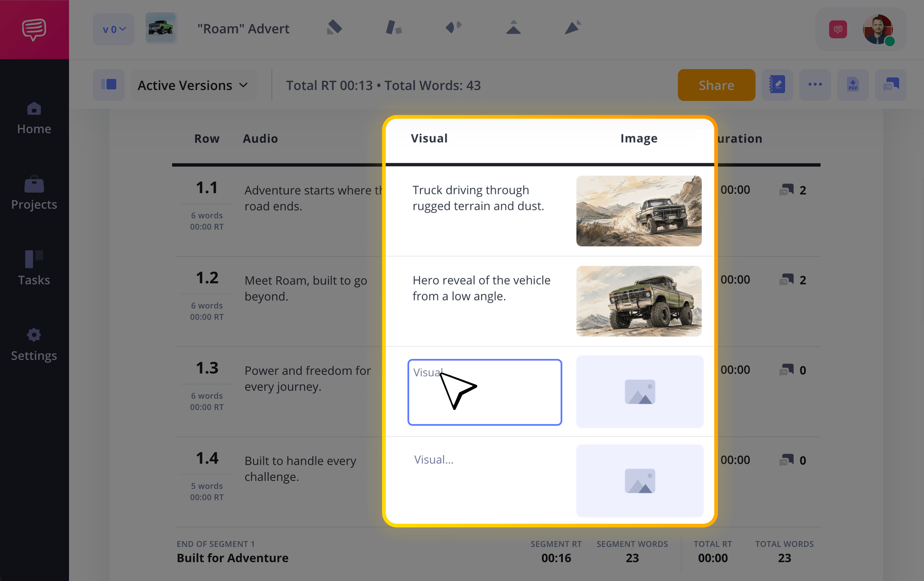Click the triangle with bar icon
This screenshot has width=924, height=581.
pos(513,28)
